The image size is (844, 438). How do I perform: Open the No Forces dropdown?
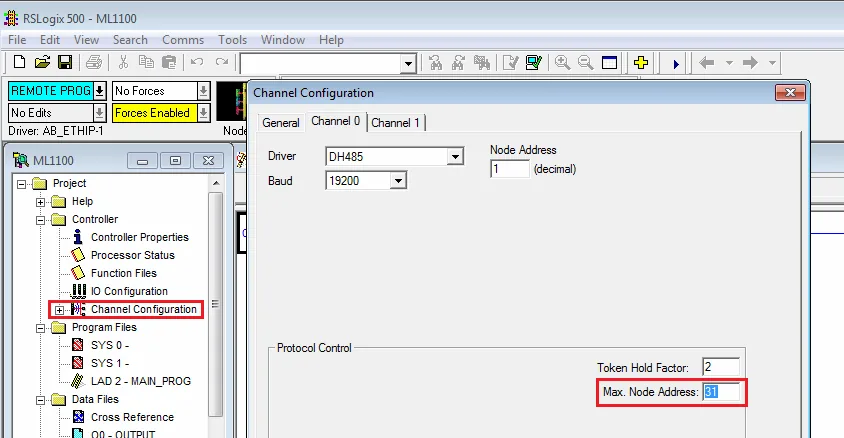coord(203,91)
